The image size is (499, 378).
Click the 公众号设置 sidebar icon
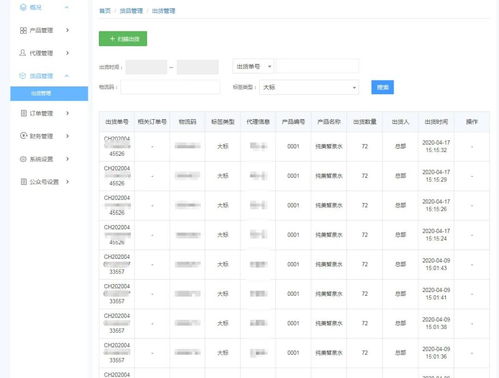[x=24, y=182]
